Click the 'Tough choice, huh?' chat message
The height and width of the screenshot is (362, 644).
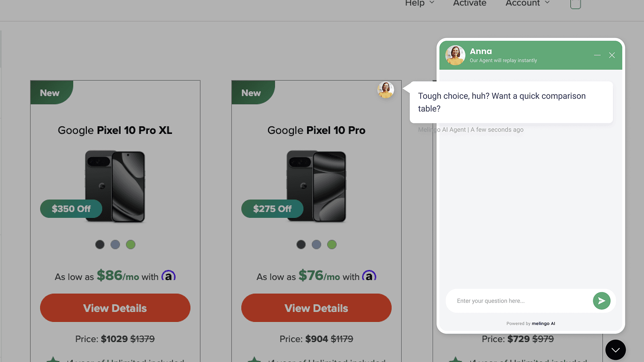pos(511,102)
